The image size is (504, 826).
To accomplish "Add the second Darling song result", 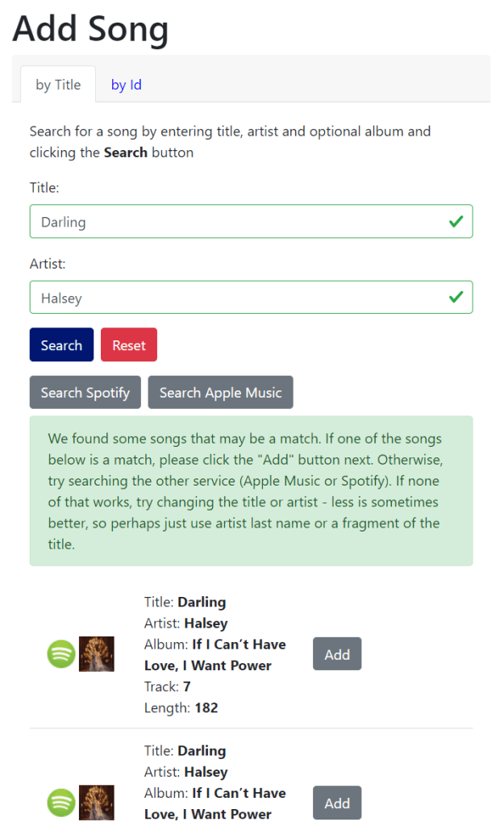I will click(337, 803).
